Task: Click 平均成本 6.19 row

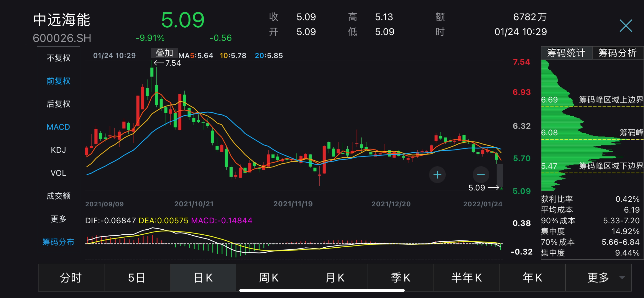Action: point(590,210)
